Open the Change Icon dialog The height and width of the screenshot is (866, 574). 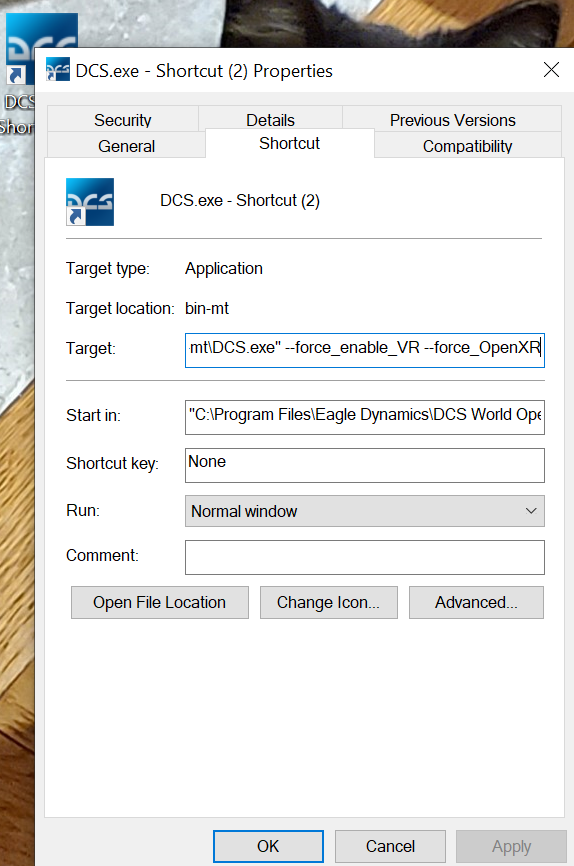(x=329, y=602)
